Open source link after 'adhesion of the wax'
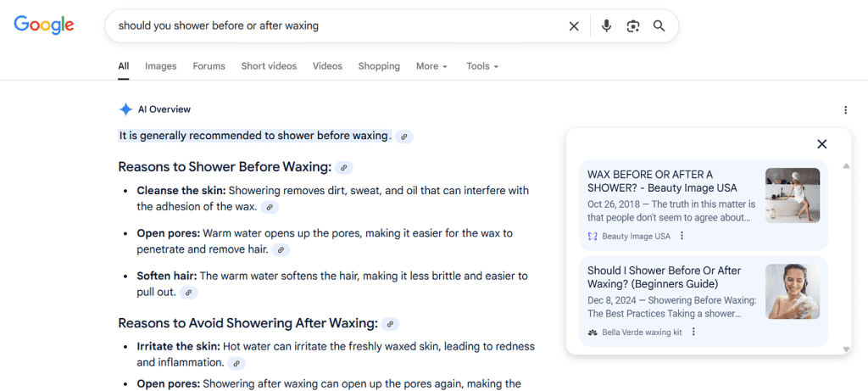The height and width of the screenshot is (391, 868). pos(270,208)
